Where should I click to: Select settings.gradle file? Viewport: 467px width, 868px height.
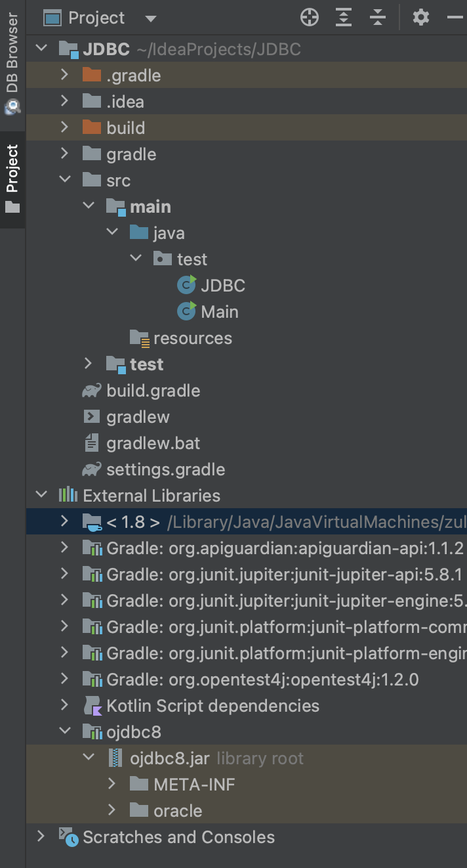coord(166,469)
